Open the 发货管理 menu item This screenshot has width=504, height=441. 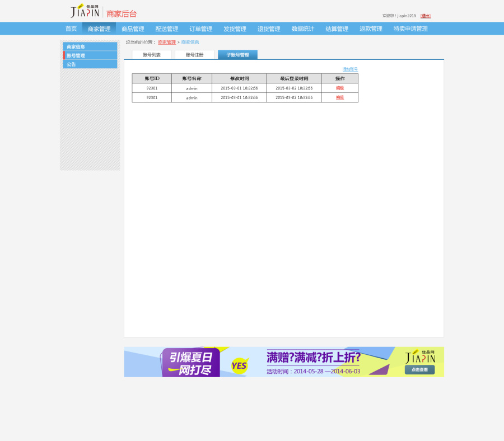click(235, 28)
